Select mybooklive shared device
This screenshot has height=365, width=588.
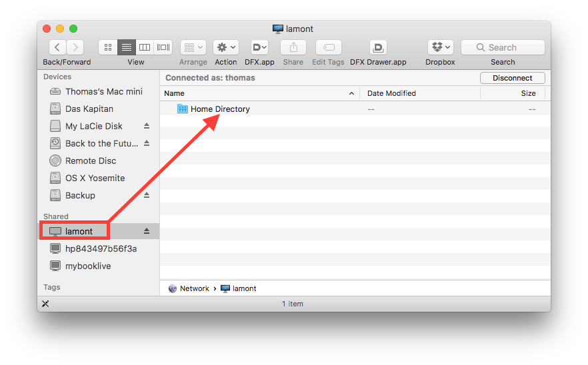(99, 266)
